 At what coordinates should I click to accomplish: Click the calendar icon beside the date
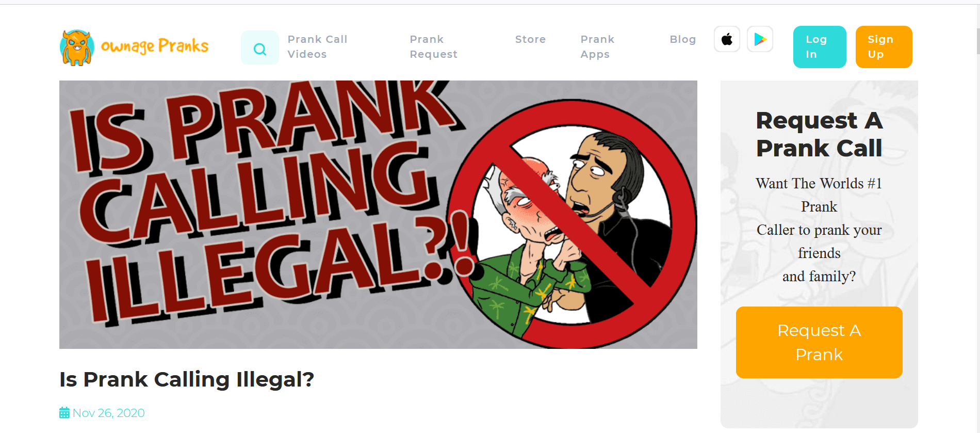(x=64, y=413)
